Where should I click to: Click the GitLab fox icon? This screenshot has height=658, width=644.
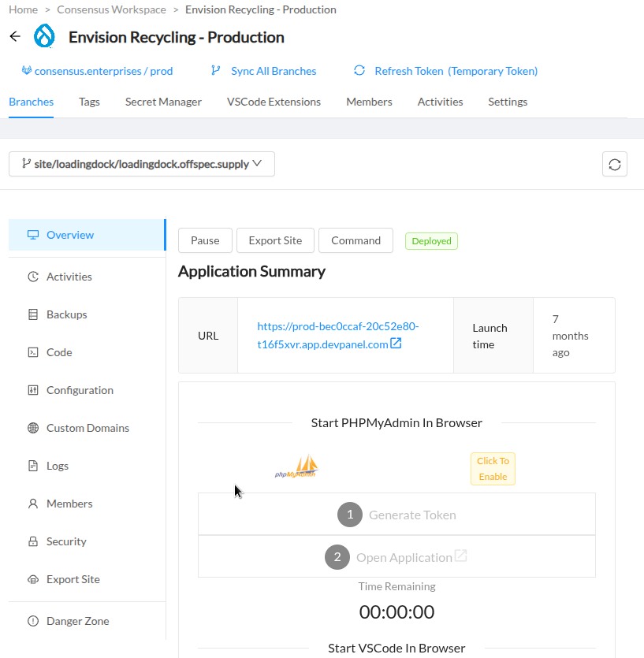click(27, 70)
